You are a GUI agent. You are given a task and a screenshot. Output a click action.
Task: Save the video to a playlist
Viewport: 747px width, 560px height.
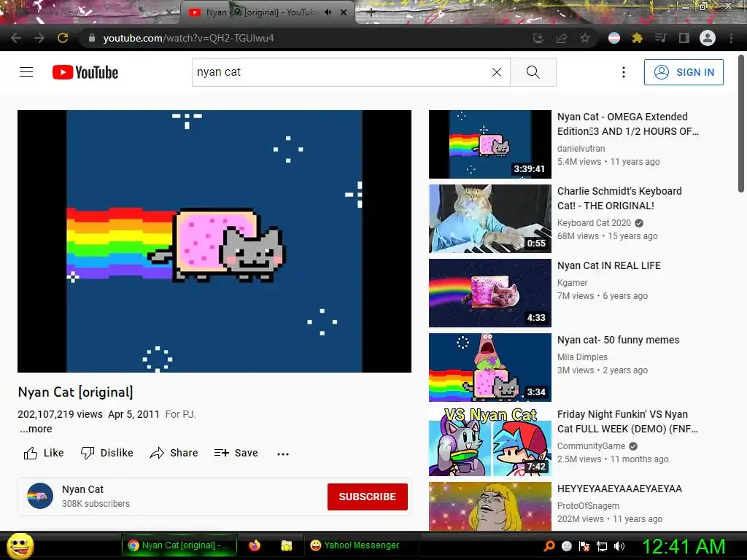236,453
